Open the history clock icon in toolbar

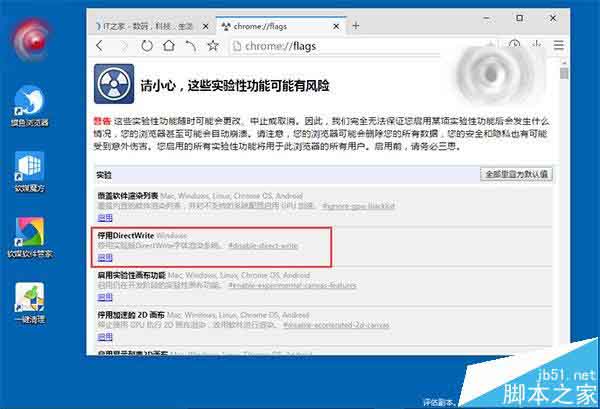pyautogui.click(x=514, y=44)
